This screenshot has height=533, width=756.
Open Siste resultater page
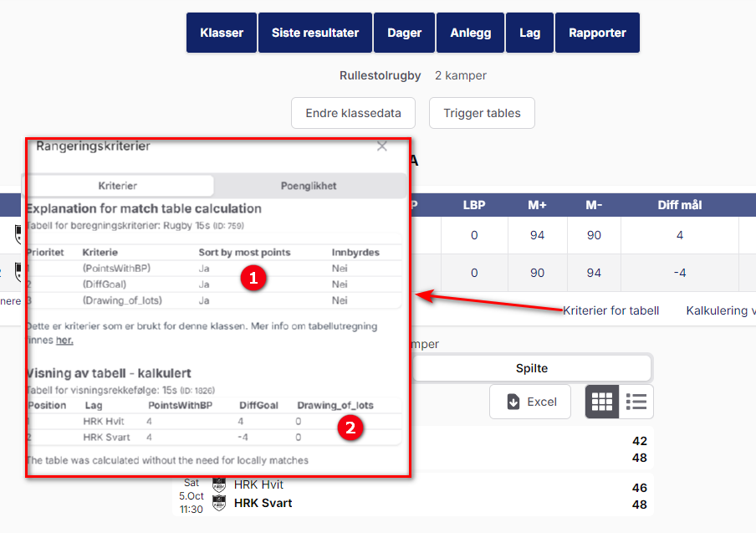coord(315,33)
